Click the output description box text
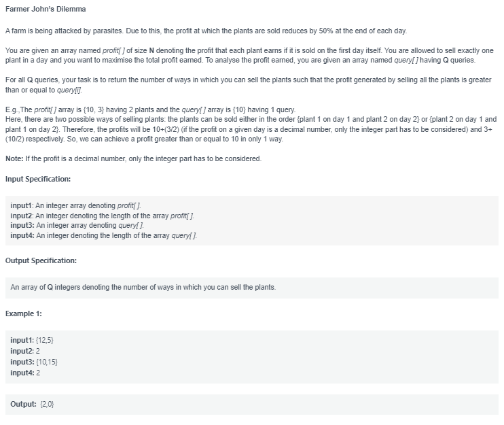Image resolution: width=504 pixels, height=425 pixels. (x=143, y=287)
